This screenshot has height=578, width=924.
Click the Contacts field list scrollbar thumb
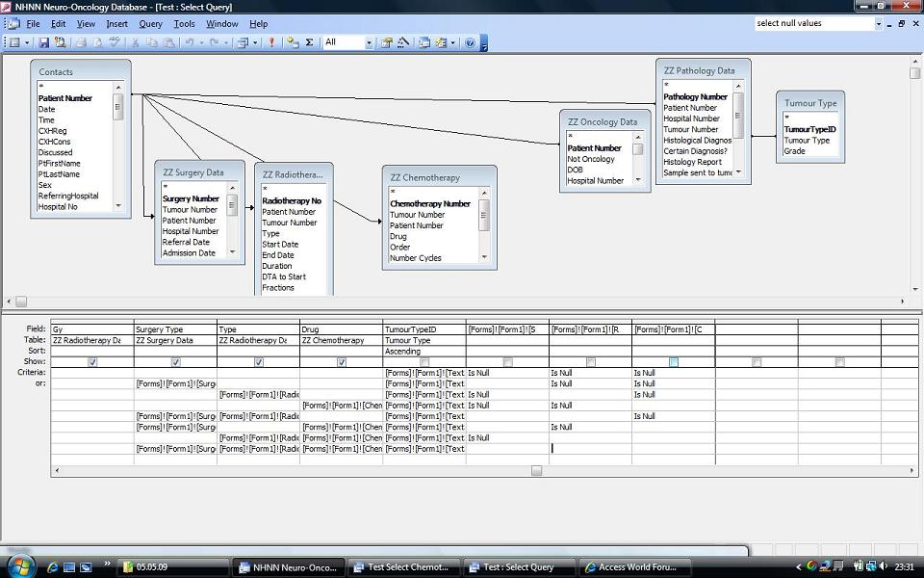coord(117,107)
